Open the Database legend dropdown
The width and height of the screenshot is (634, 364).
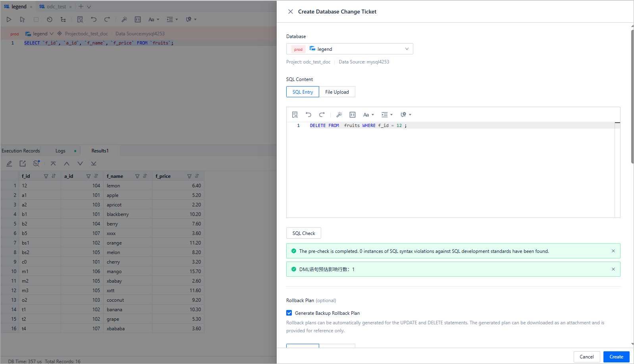[x=349, y=49]
